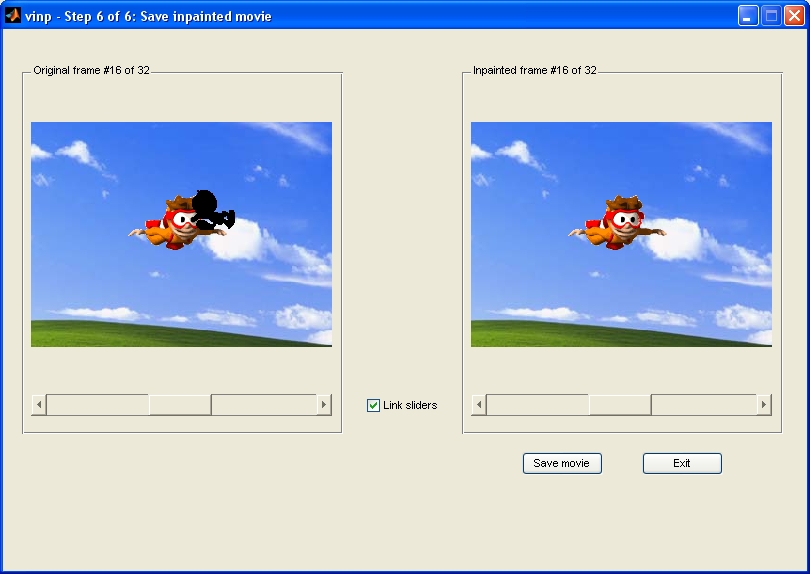Click the 'Inpainted frame #16 of 32' label
810x574 pixels.
[x=535, y=70]
